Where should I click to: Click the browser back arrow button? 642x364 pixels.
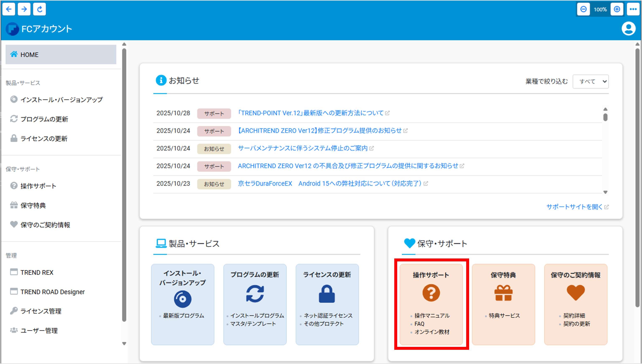[x=9, y=9]
